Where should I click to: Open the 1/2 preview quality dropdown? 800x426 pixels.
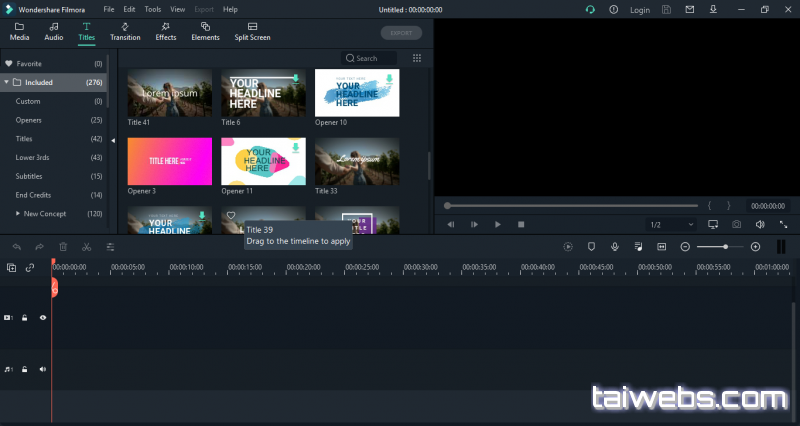670,225
